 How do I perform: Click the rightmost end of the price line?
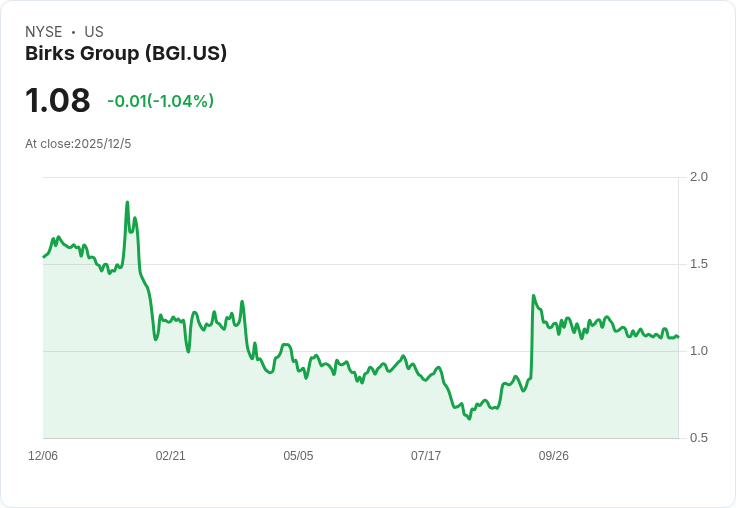click(x=678, y=337)
